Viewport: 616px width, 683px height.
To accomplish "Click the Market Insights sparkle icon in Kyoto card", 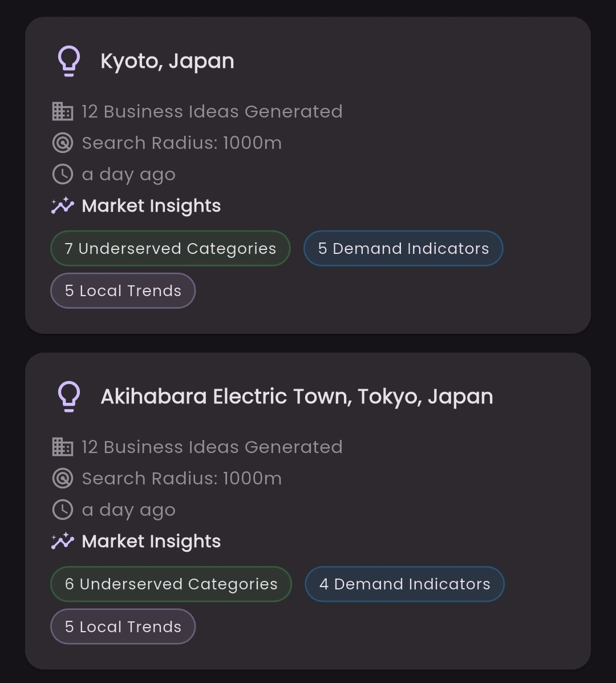I will tap(63, 205).
